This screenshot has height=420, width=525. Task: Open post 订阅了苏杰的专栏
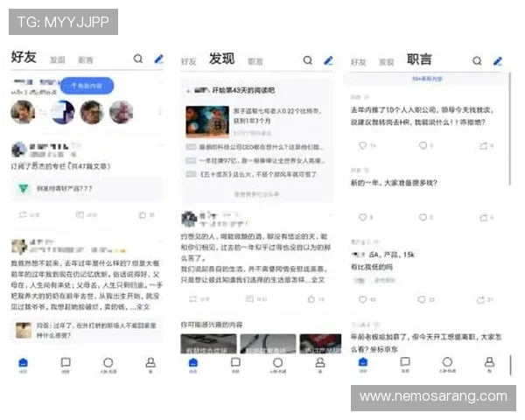60,166
